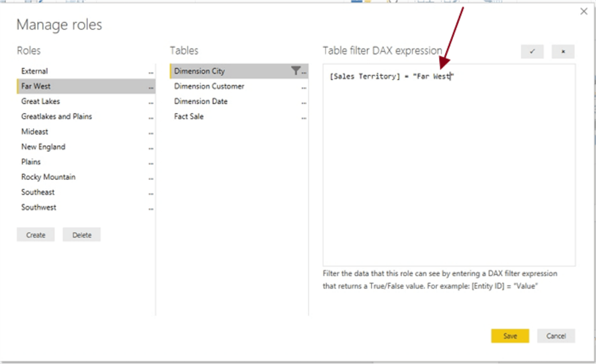596x364 pixels.
Task: Choose the Fact Sale table
Action: pos(189,116)
